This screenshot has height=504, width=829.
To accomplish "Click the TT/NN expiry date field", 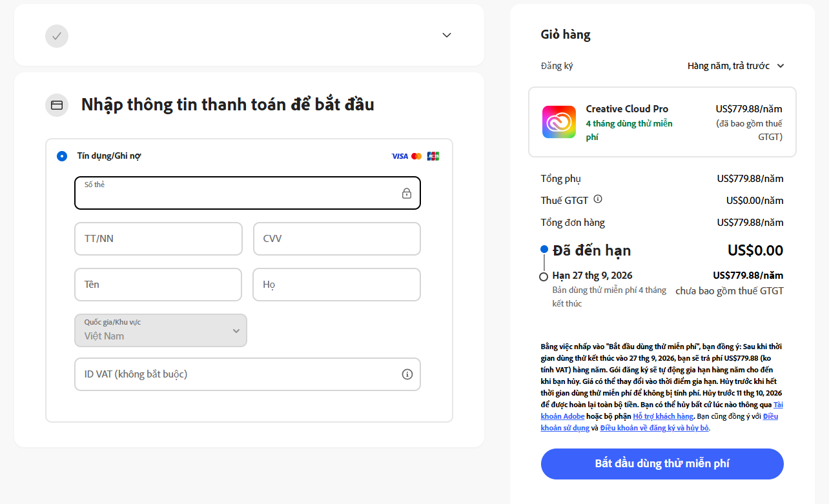I will coord(159,239).
